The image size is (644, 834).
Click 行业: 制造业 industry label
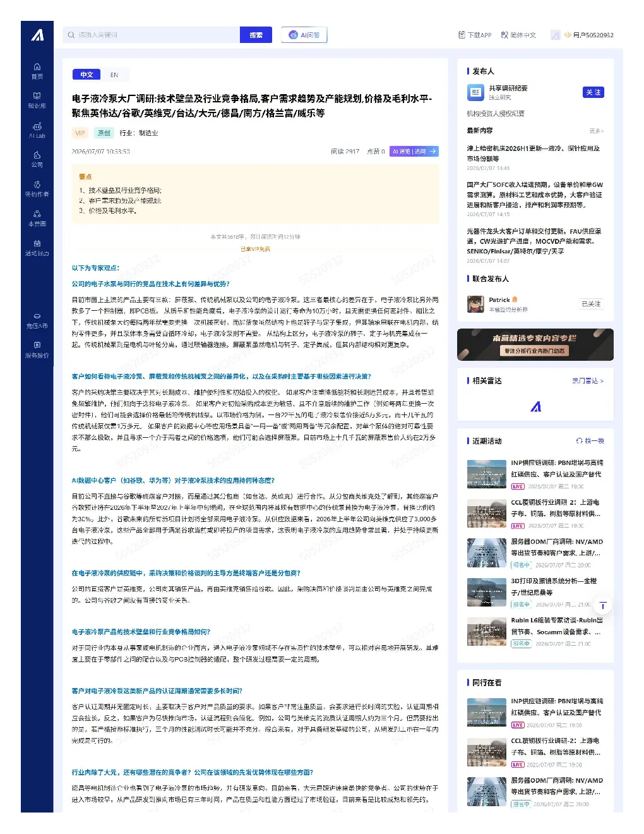[x=139, y=133]
